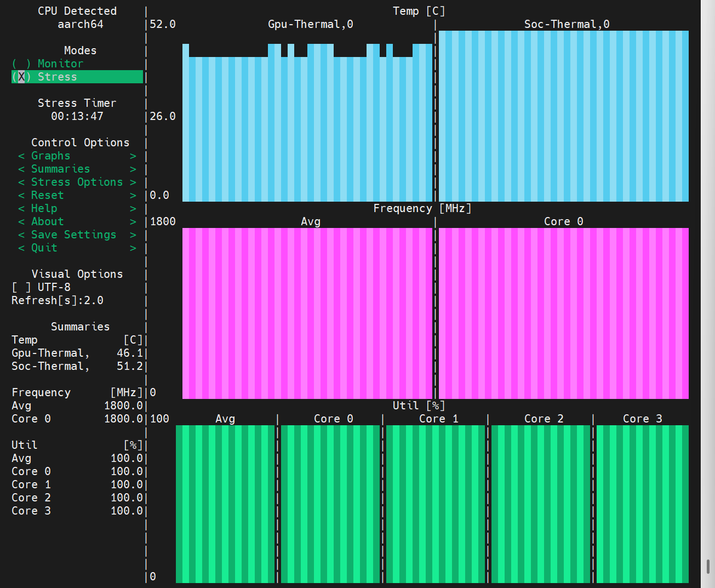Viewport: 715px width, 588px height.
Task: Click Save Settings
Action: pos(77,235)
